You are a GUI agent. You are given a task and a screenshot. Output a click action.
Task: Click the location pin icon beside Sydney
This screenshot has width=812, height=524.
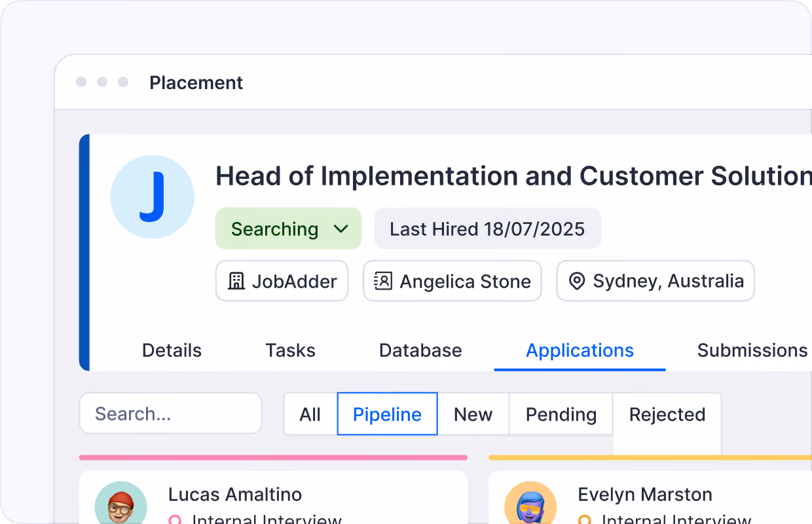point(576,281)
